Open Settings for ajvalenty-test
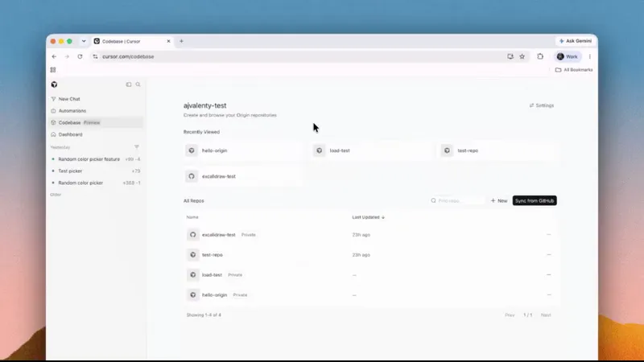The height and width of the screenshot is (362, 644). click(542, 105)
